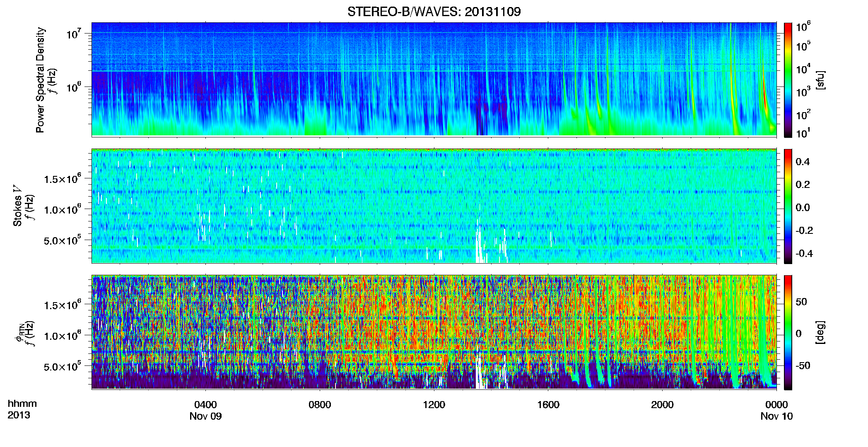Click the 1200 time tick label
868x447 pixels.
(434, 405)
